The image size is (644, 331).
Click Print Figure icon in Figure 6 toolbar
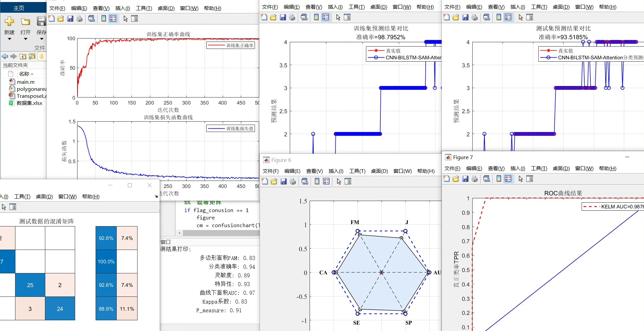(292, 182)
